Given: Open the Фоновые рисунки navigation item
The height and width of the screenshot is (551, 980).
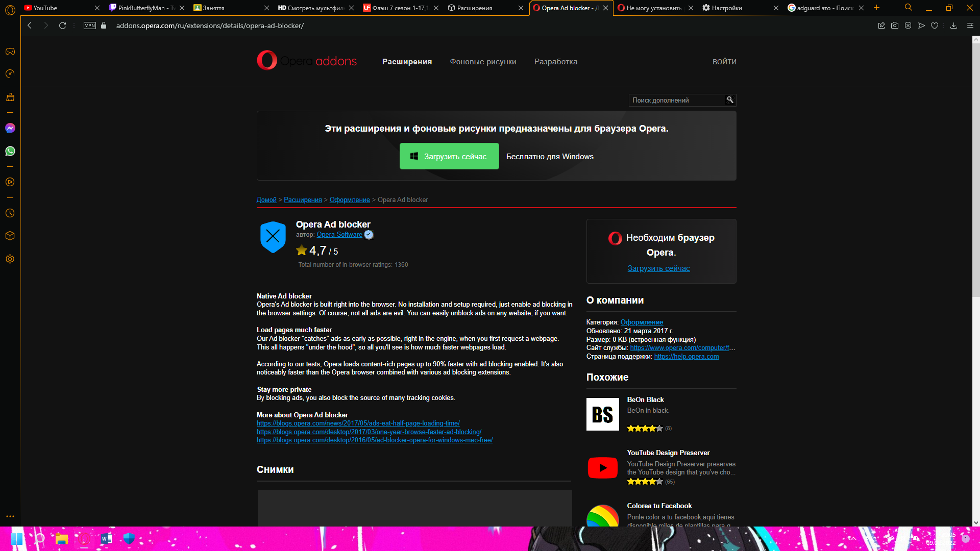Looking at the screenshot, I should (483, 62).
